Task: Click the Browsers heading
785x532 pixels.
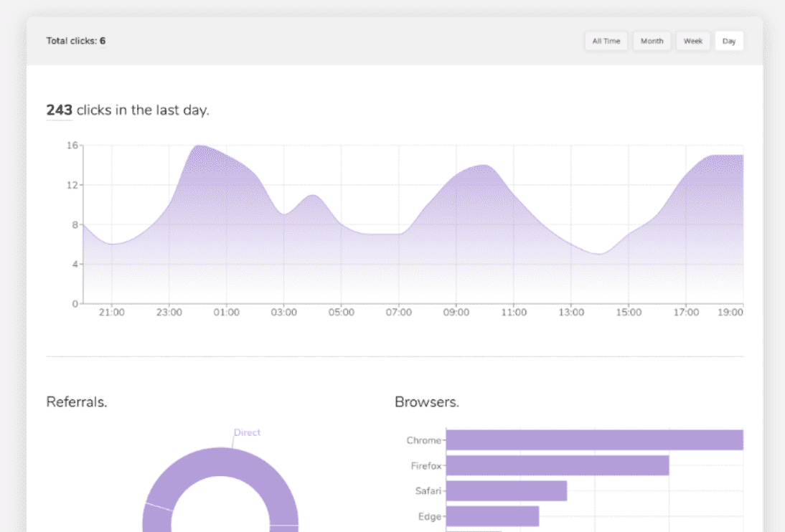Action: pyautogui.click(x=426, y=402)
